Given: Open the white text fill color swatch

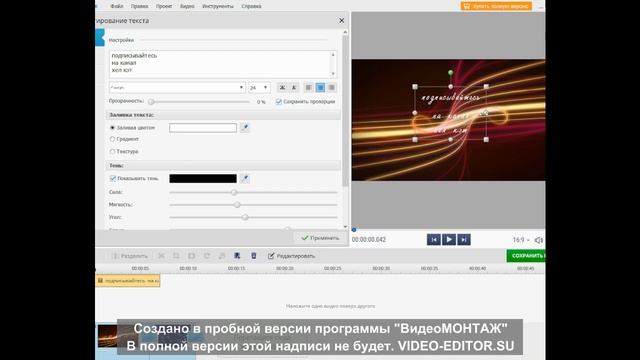Looking at the screenshot, I should click(x=203, y=128).
